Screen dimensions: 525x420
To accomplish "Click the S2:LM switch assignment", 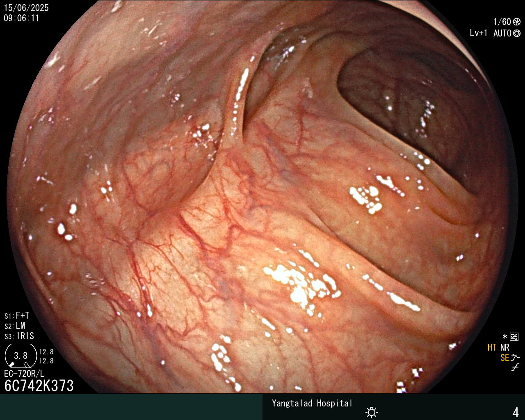I will click(15, 326).
